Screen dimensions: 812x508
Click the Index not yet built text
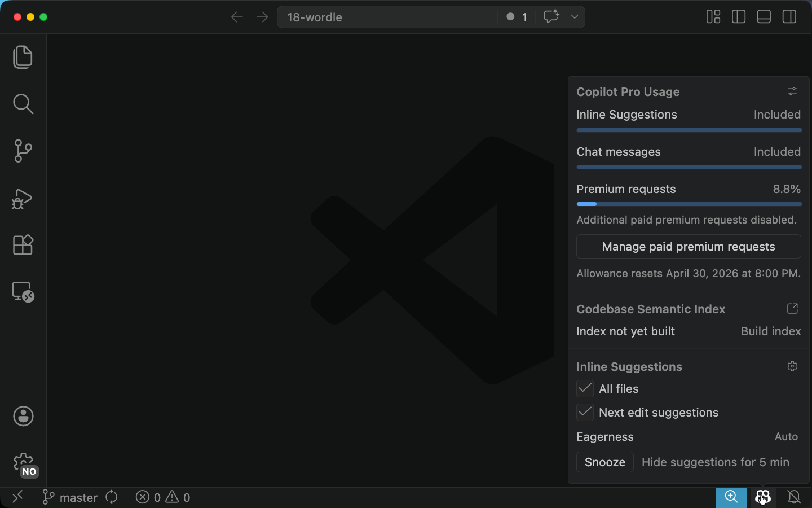click(x=625, y=331)
